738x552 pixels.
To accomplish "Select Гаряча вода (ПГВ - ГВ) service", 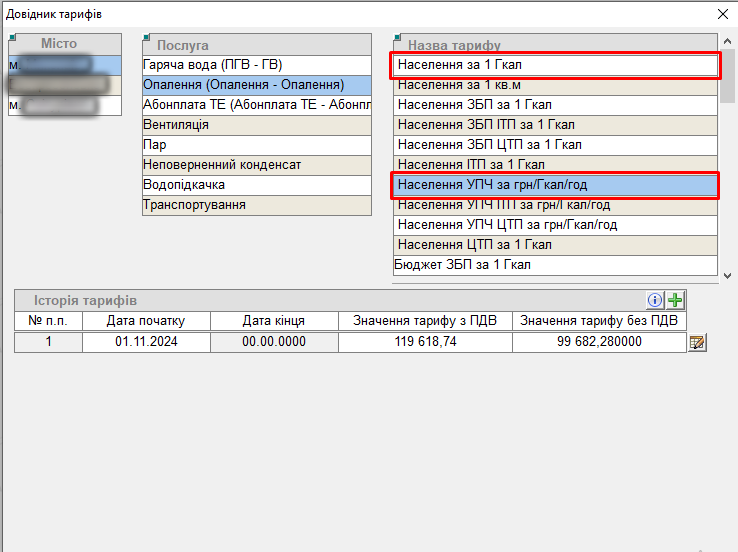I will coord(255,65).
